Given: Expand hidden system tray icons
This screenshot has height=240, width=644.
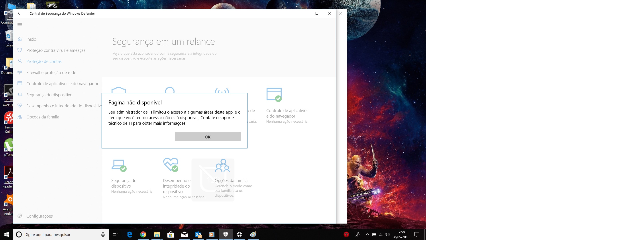Looking at the screenshot, I should point(367,234).
